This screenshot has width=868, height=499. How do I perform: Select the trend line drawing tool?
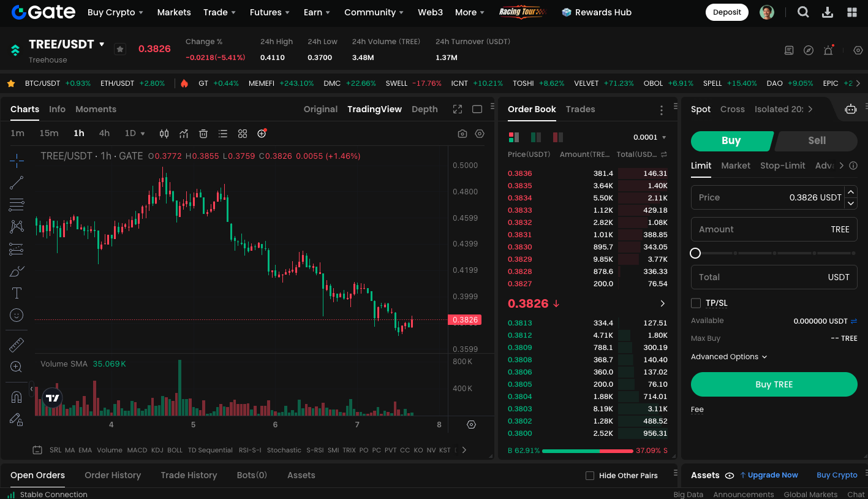click(x=17, y=182)
